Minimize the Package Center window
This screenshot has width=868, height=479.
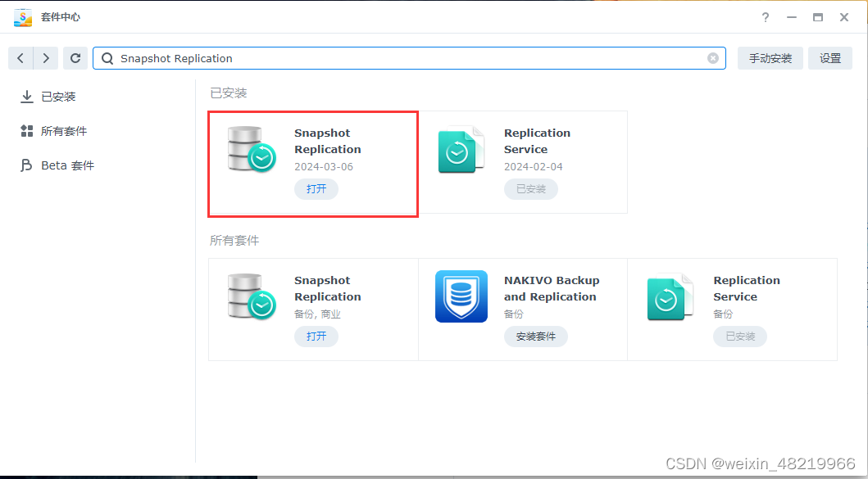coord(792,17)
